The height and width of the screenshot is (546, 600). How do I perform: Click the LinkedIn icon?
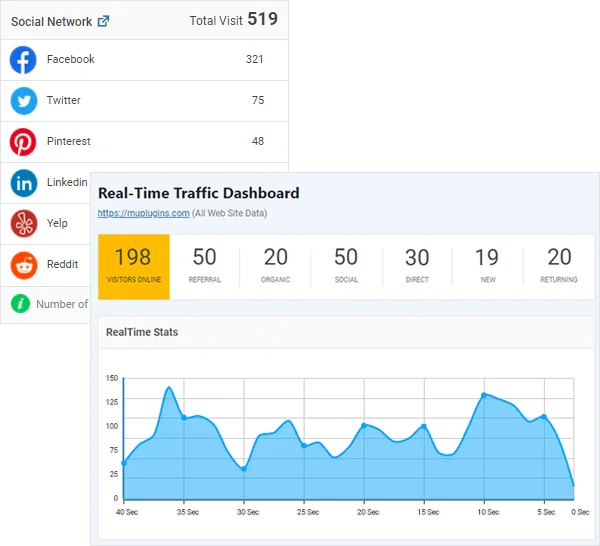coord(23,183)
